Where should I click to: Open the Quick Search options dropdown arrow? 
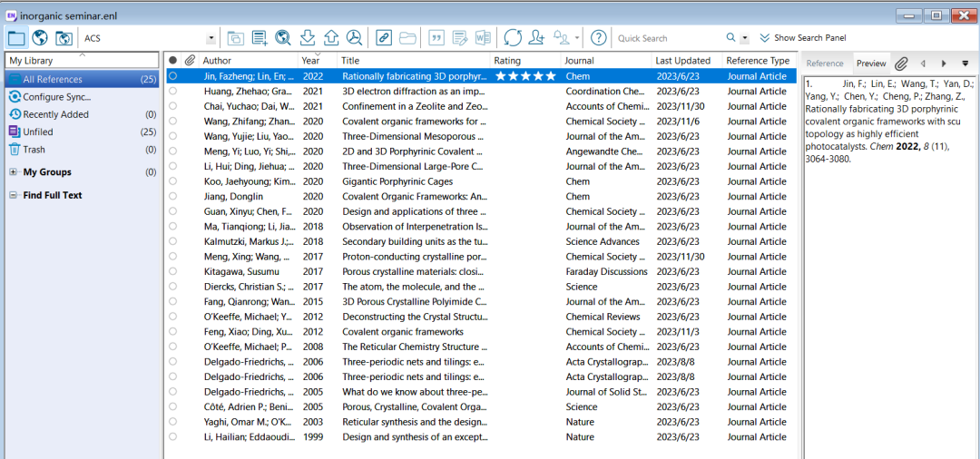(744, 39)
